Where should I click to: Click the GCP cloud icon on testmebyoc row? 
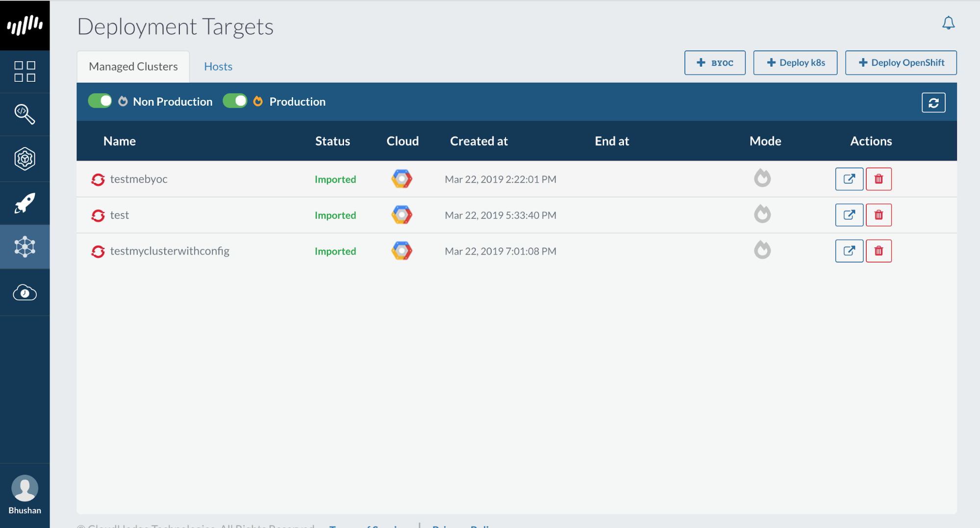(401, 179)
